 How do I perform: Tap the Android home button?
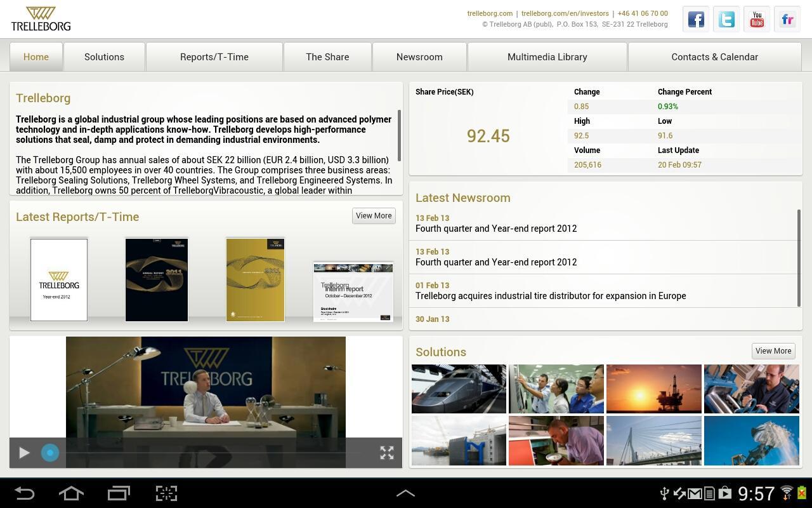71,493
